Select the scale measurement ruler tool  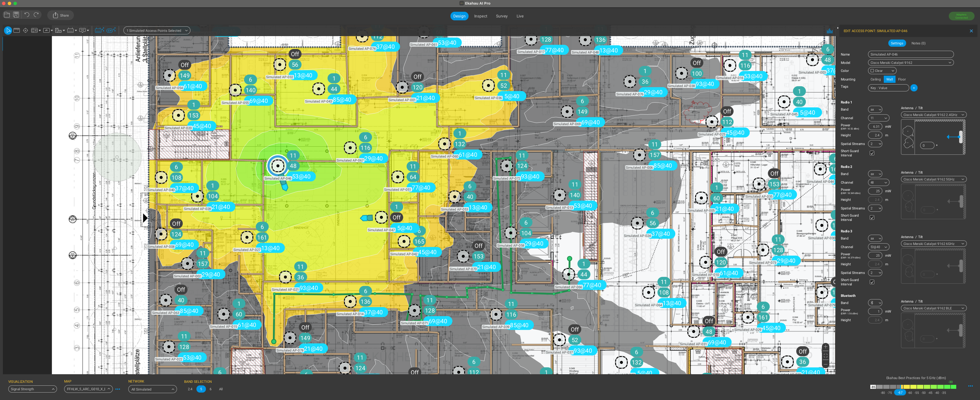tap(16, 30)
